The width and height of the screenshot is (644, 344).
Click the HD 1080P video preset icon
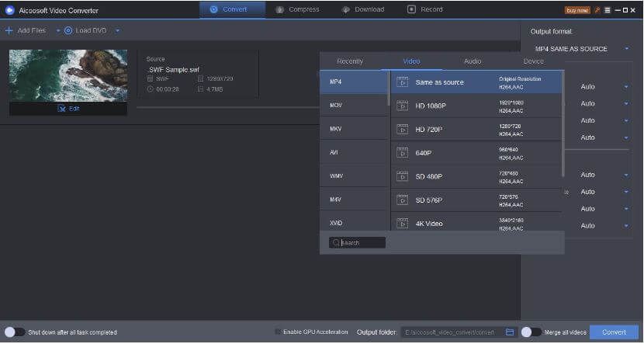(403, 106)
